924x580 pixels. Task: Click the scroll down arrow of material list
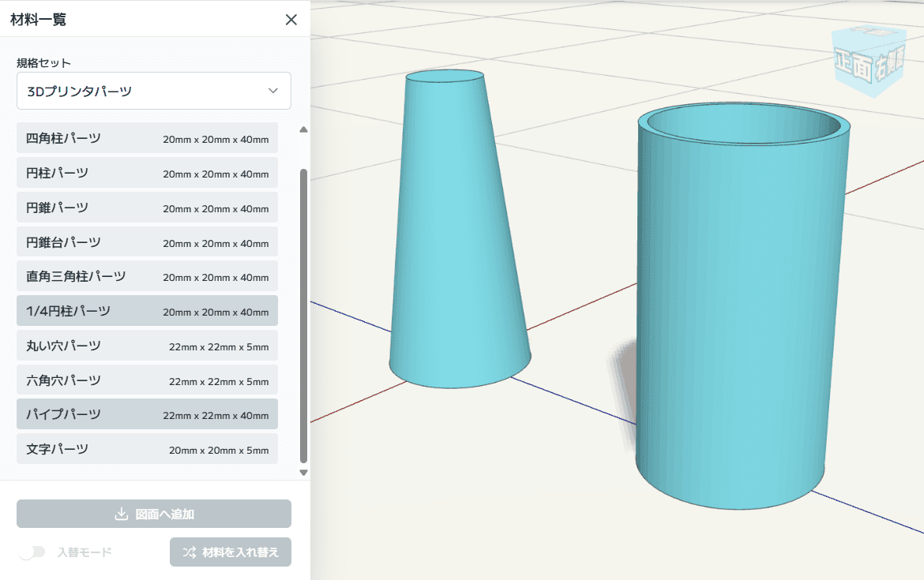[x=303, y=473]
